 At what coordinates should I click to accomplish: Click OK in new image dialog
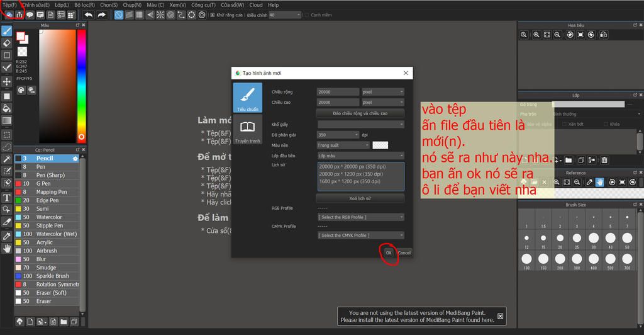tap(389, 253)
